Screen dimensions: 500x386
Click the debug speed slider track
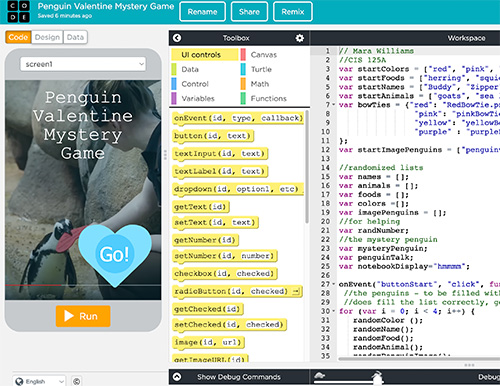point(349,381)
